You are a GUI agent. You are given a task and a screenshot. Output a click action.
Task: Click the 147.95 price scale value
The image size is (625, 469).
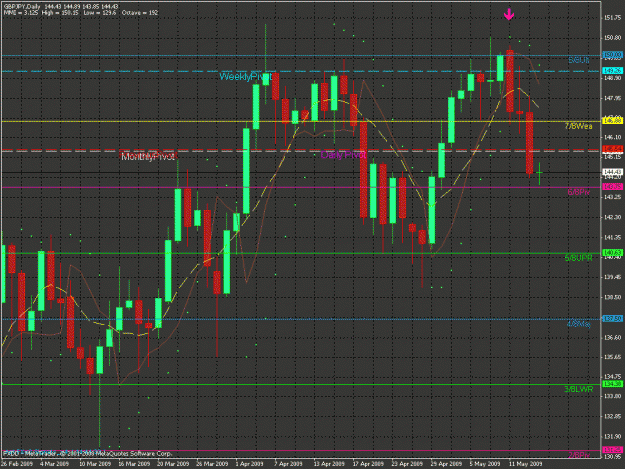[x=613, y=98]
